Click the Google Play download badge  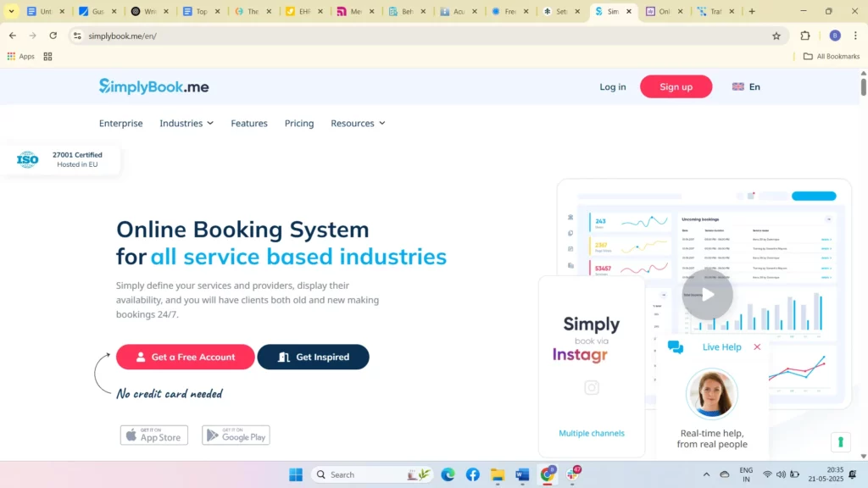236,435
